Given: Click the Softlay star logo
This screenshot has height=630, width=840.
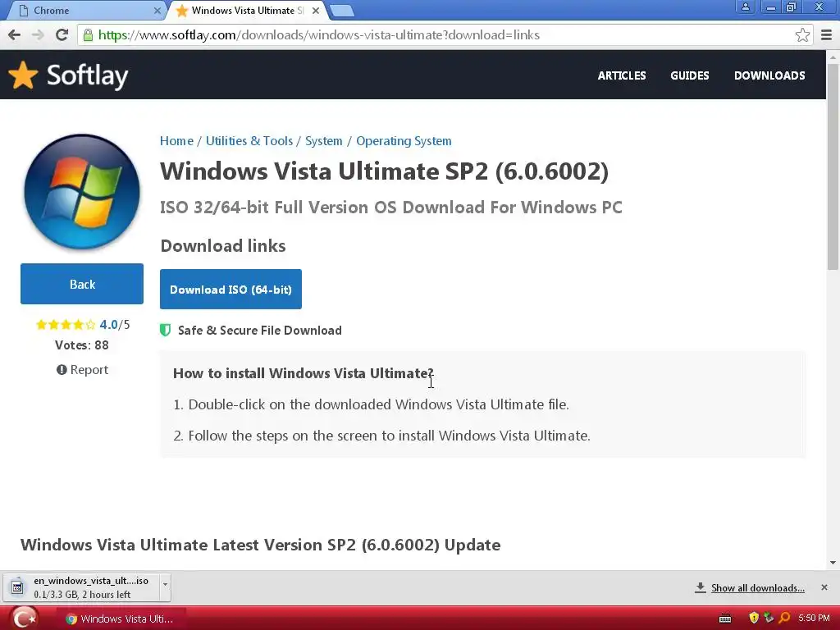Looking at the screenshot, I should coord(23,75).
